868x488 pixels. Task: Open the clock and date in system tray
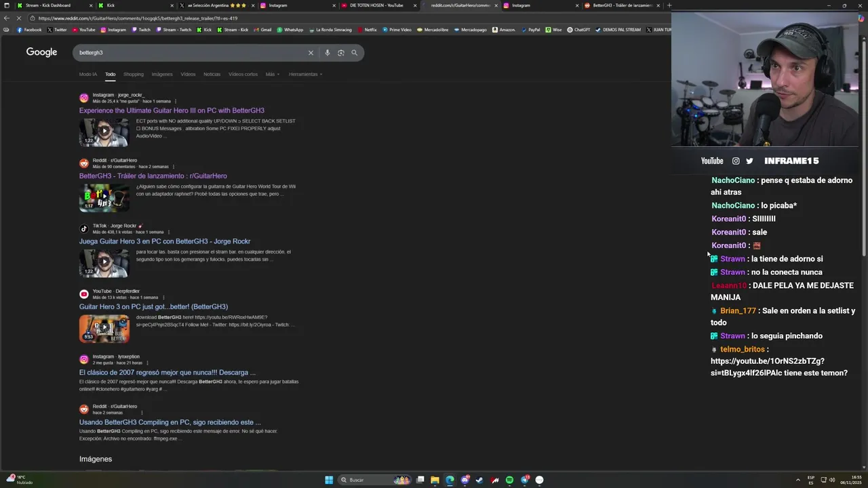coord(851,480)
